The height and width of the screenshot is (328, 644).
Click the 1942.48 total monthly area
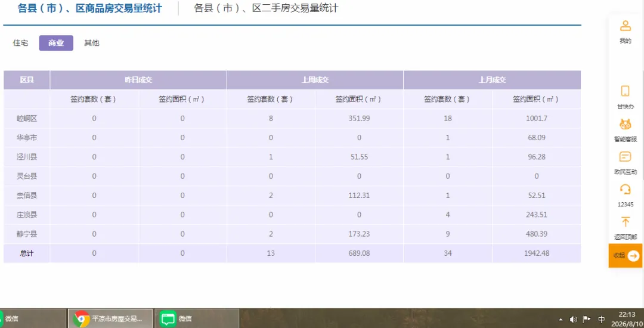pos(537,253)
